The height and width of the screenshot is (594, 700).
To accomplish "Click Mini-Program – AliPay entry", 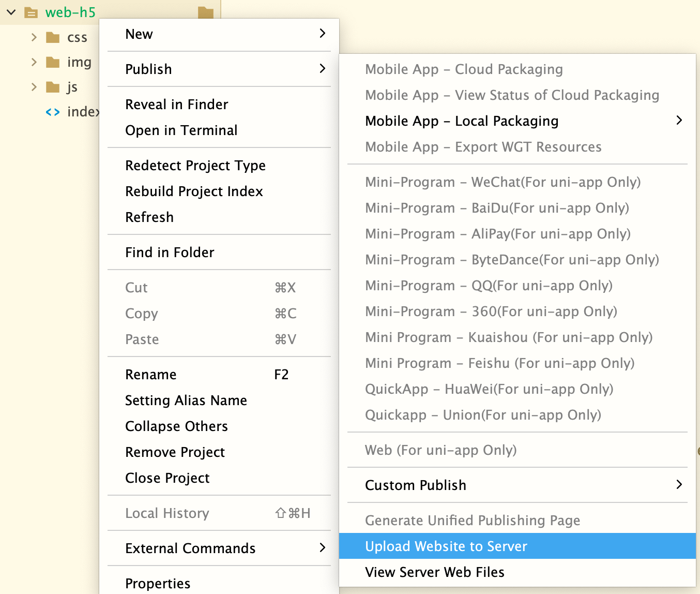I will [x=518, y=234].
